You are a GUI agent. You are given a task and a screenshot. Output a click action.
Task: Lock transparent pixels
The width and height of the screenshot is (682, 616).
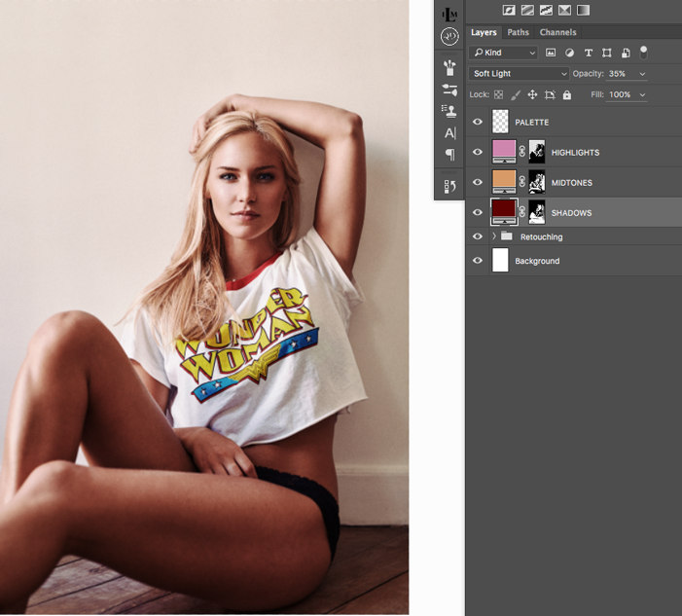(498, 94)
